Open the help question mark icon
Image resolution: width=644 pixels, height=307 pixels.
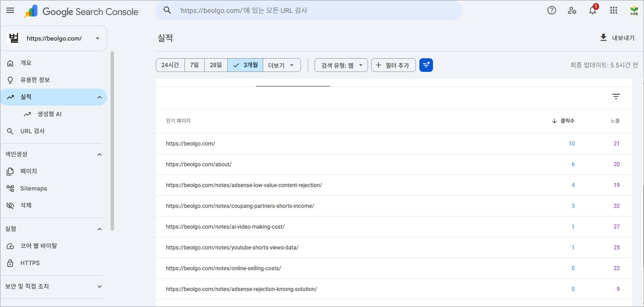point(552,10)
